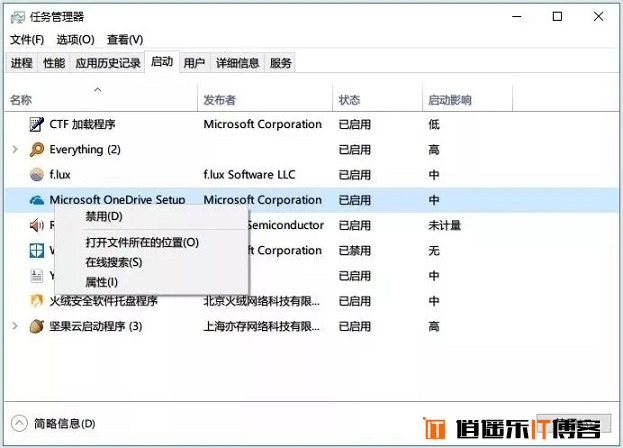
Task: Click the 坚果云 nut icon
Action: (37, 326)
